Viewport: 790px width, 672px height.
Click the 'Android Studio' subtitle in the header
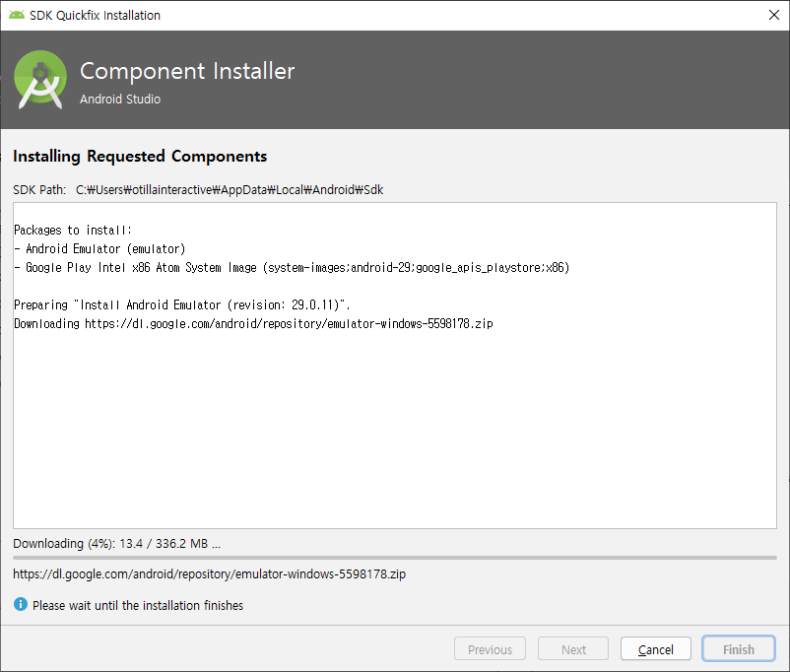(x=120, y=99)
